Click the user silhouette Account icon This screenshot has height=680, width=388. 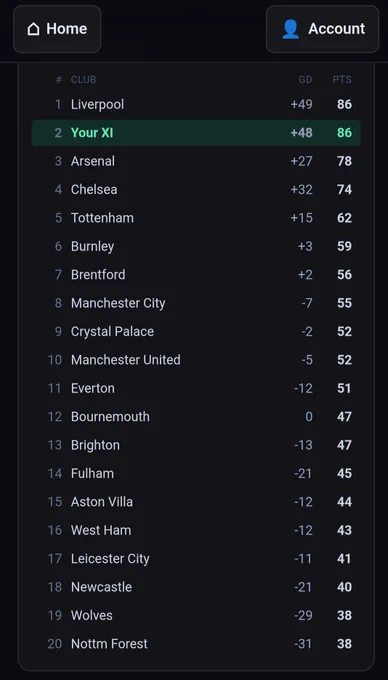click(290, 29)
